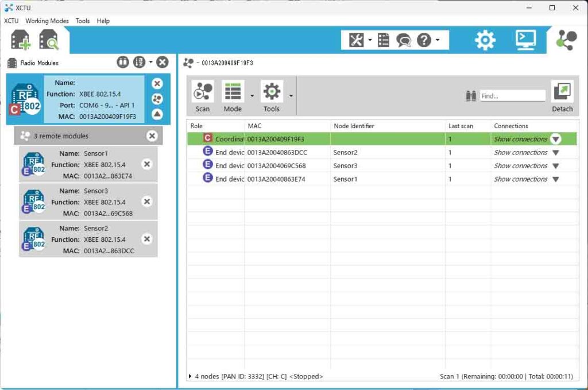Select the Sensor2 remote module card
Screen dimensions: 588x390
pyautogui.click(x=88, y=239)
